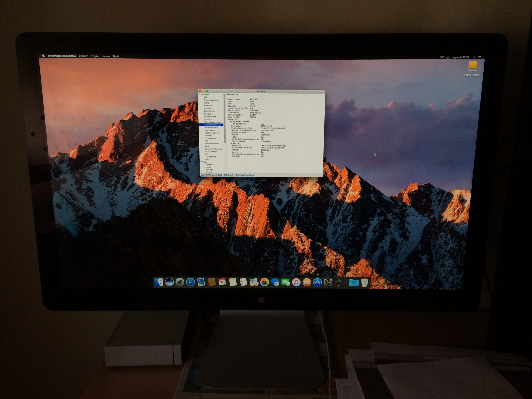Open the display mirroring menu

(x=448, y=57)
